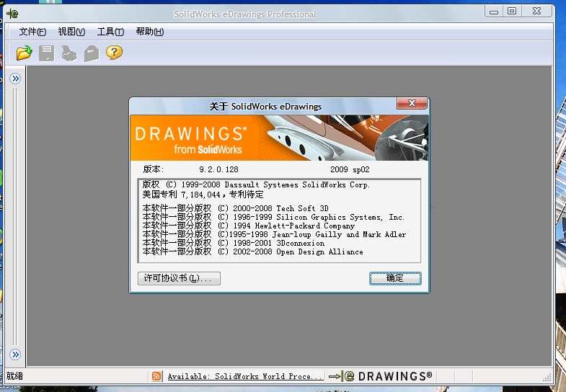Viewport: 566px width, 392px height.
Task: Click the Silicon Graphics Systems copyright line
Action: (x=273, y=217)
